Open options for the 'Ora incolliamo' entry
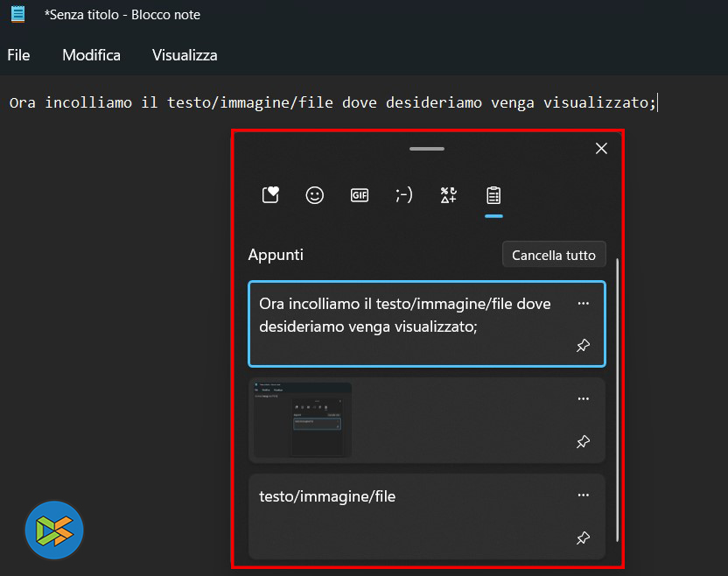The image size is (728, 576). click(x=583, y=304)
